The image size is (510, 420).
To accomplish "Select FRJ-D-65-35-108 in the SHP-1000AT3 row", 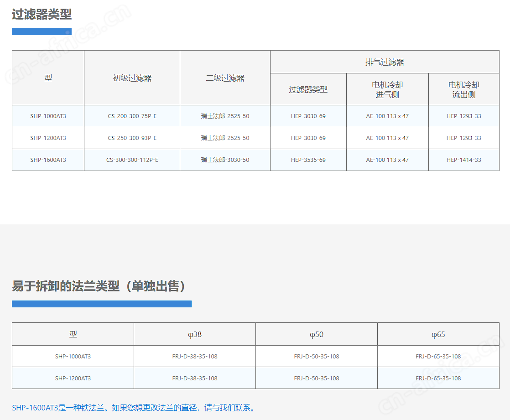I will click(x=438, y=356).
